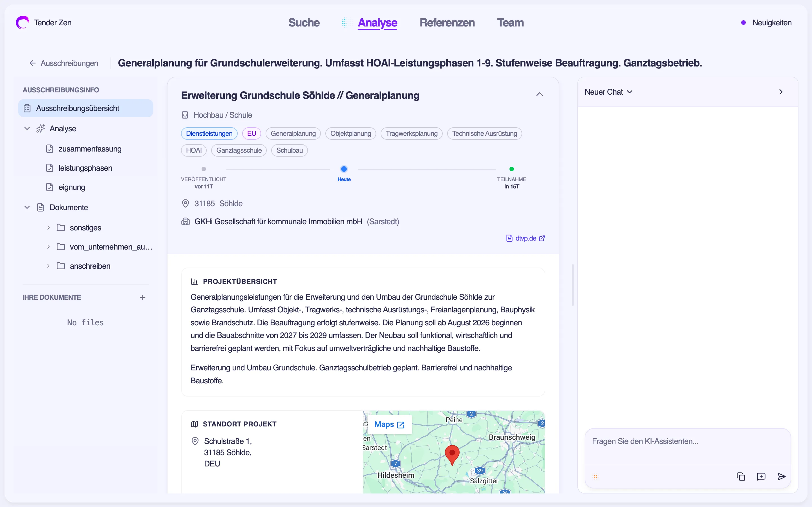Click the copy icon in the chat toolbar
This screenshot has height=507, width=812.
point(741,477)
